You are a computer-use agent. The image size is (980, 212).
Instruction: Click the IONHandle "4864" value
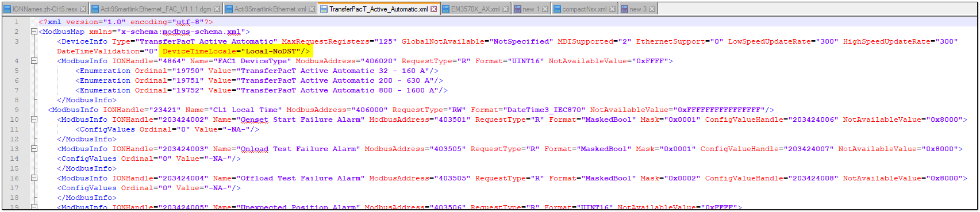pyautogui.click(x=171, y=61)
